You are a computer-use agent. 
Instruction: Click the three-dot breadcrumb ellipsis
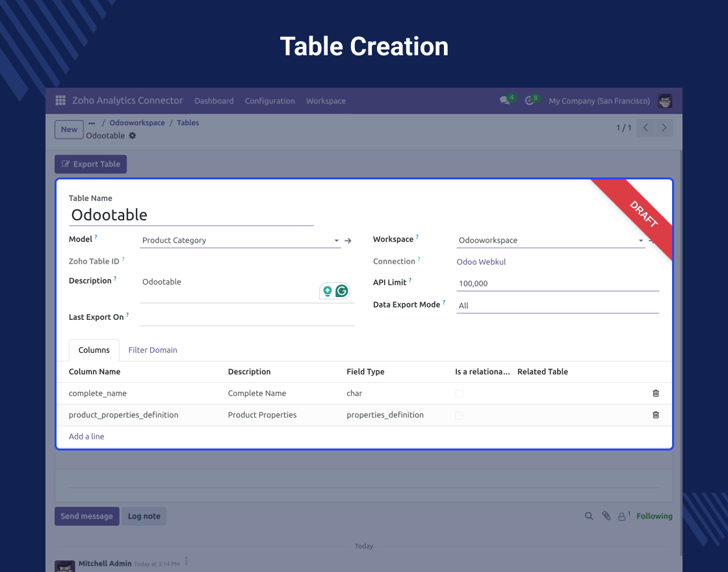(x=92, y=123)
